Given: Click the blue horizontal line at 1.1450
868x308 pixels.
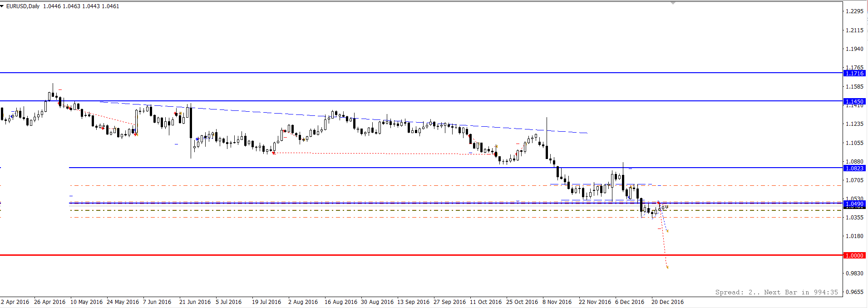Looking at the screenshot, I should pyautogui.click(x=421, y=101).
